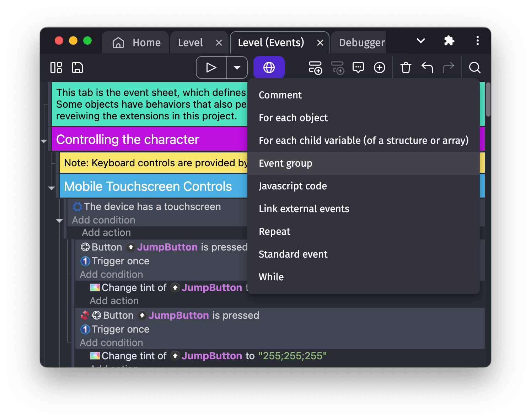The width and height of the screenshot is (531, 420).
Task: Click the add comment icon
Action: point(358,68)
